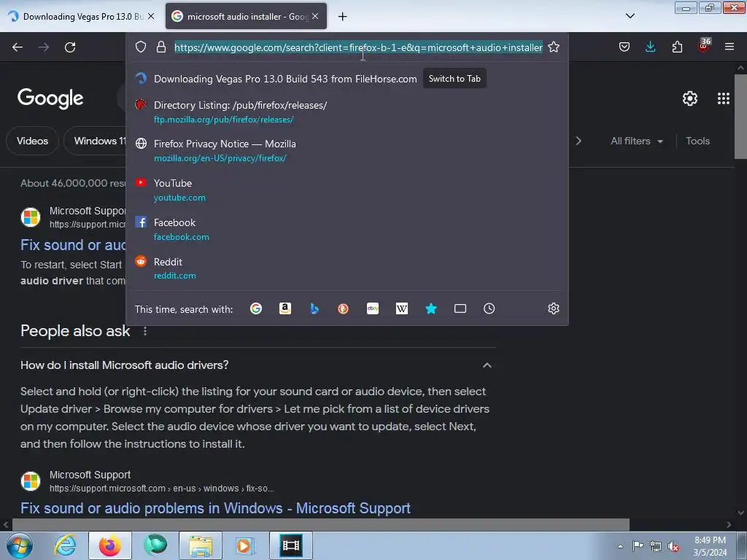
Task: Show hidden system tray icons
Action: click(x=620, y=546)
